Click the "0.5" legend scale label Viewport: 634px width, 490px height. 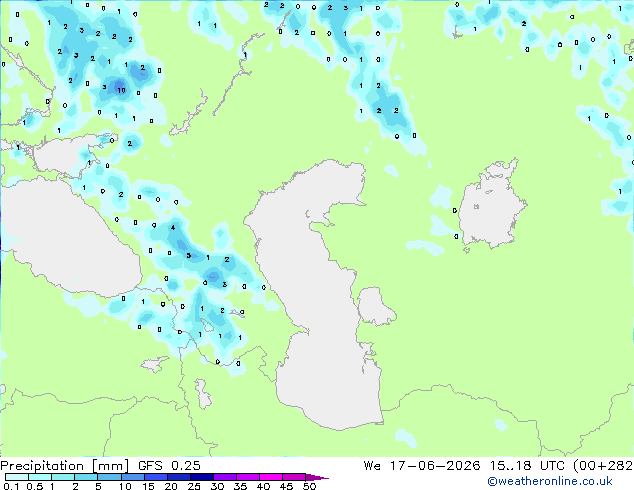pos(35,486)
